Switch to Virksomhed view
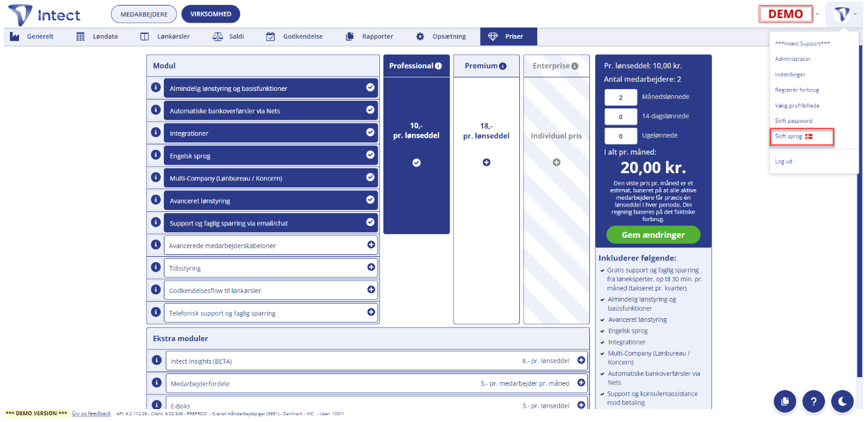868x422 pixels. click(x=211, y=14)
